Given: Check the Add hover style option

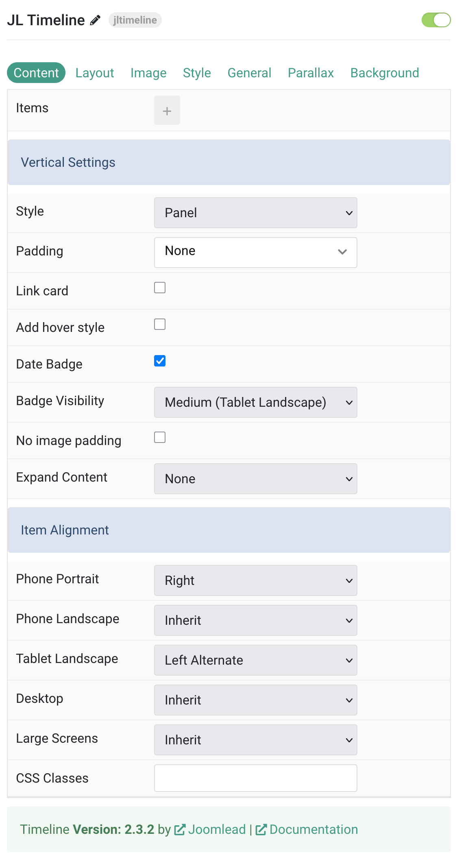Looking at the screenshot, I should (160, 324).
